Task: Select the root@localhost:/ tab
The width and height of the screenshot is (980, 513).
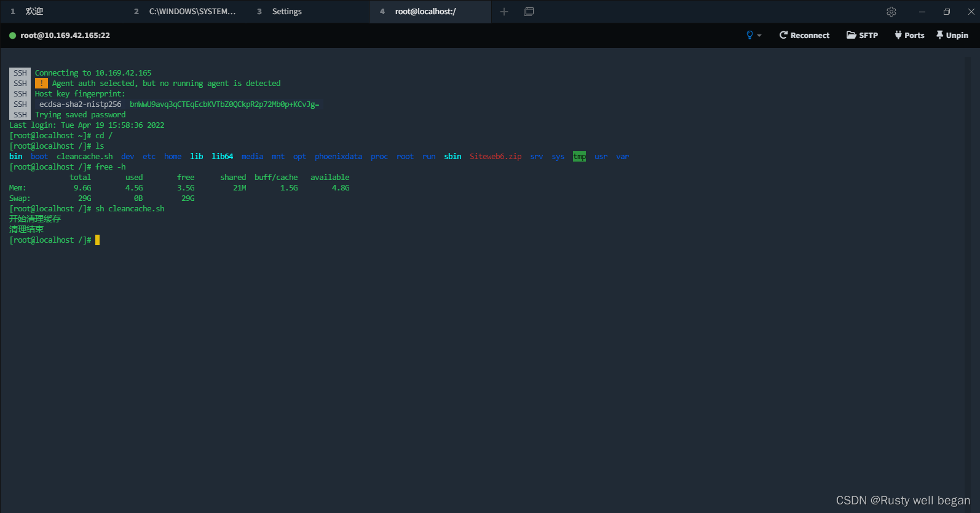Action: pos(430,12)
